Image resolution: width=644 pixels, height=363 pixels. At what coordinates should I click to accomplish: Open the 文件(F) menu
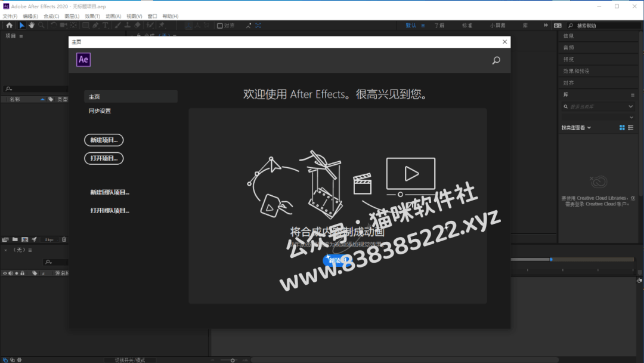coord(10,17)
